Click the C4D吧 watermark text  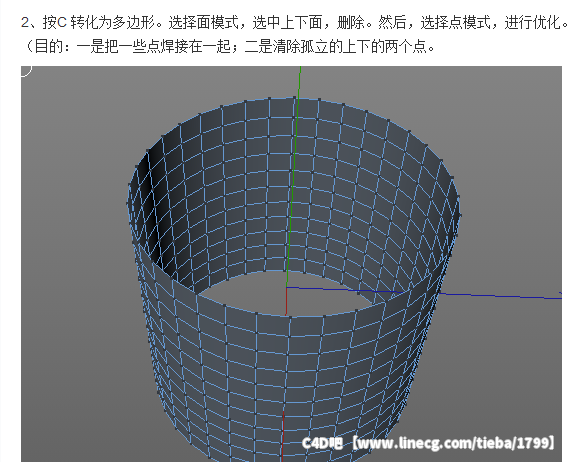tap(322, 443)
